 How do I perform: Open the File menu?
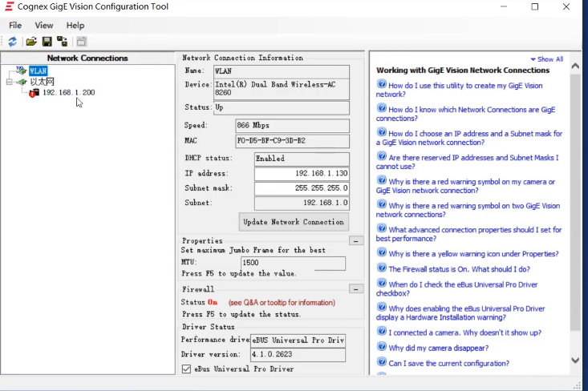pyautogui.click(x=15, y=25)
